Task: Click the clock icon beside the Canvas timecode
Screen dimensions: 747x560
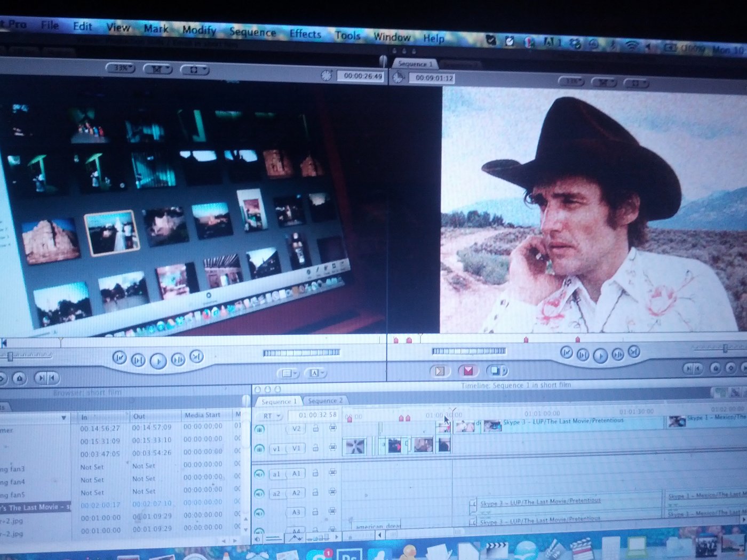Action: point(398,77)
